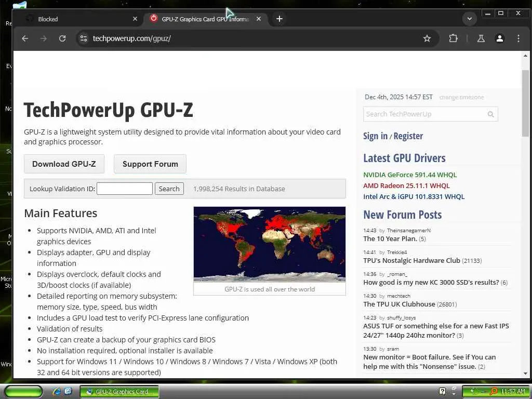Click the Search validation ID button
532x399 pixels.
click(169, 189)
